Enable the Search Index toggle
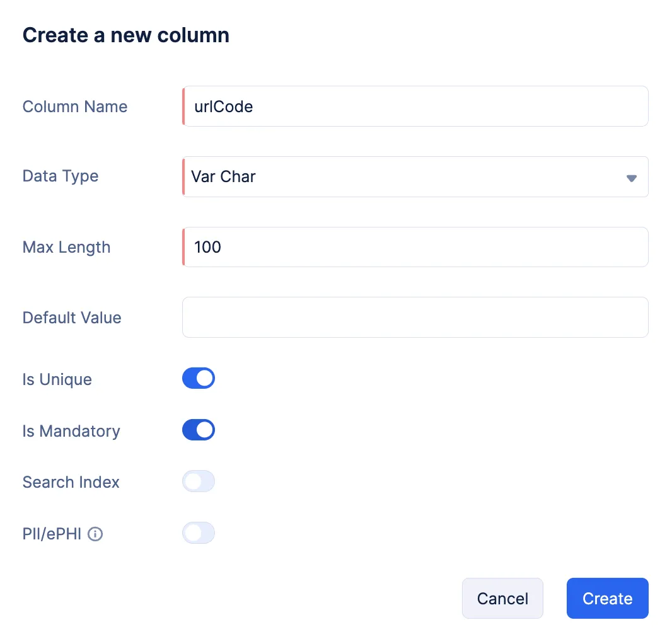This screenshot has height=644, width=672. coord(199,482)
